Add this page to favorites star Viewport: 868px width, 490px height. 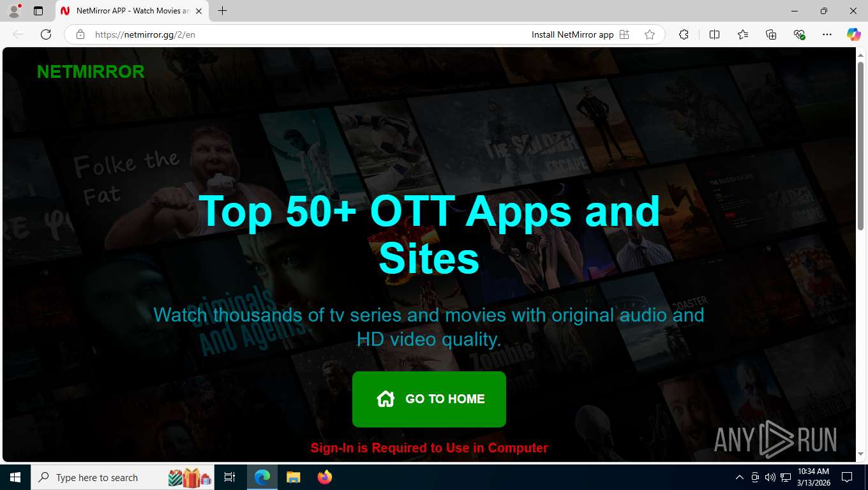coord(650,34)
